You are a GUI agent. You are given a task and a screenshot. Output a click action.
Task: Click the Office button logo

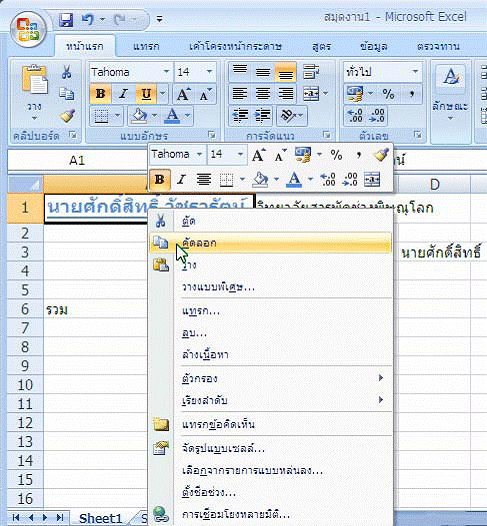click(x=29, y=30)
